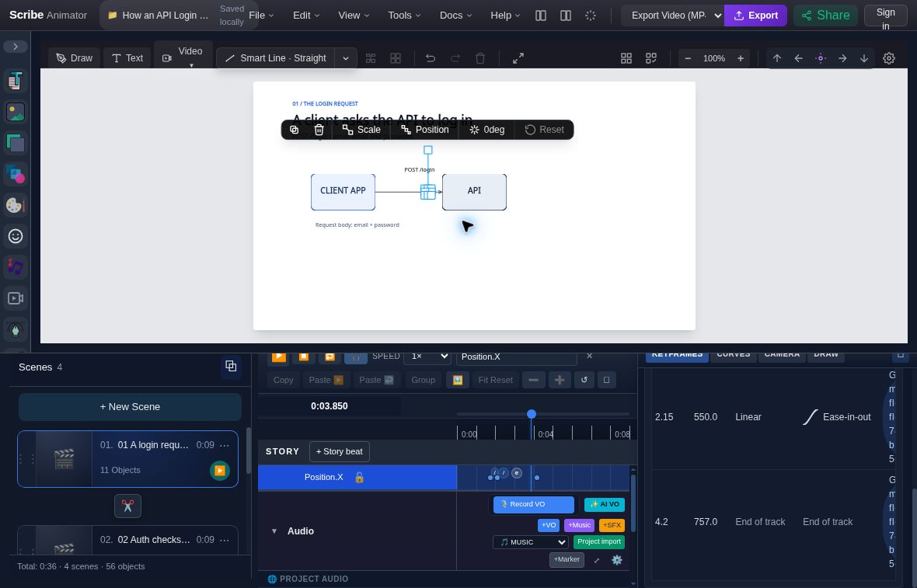The height and width of the screenshot is (588, 917).
Task: Click the duplicate scenes icon
Action: (231, 367)
